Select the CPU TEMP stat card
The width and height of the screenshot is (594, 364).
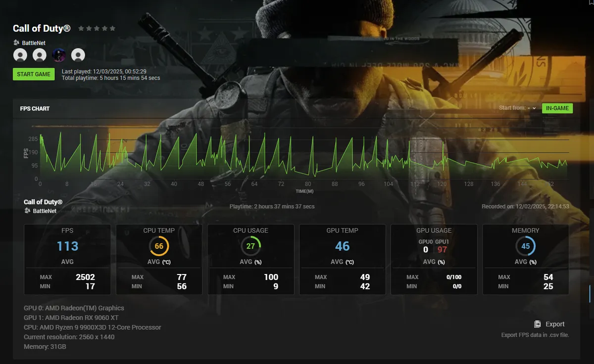[159, 259]
